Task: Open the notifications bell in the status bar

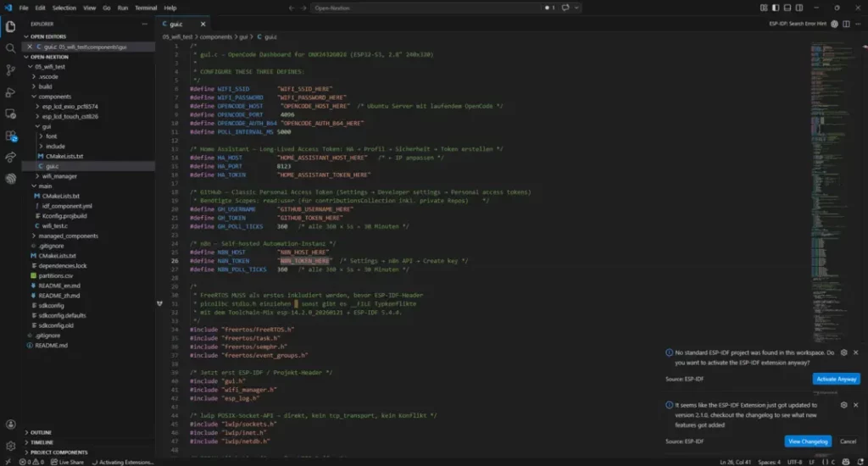Action: point(860,462)
